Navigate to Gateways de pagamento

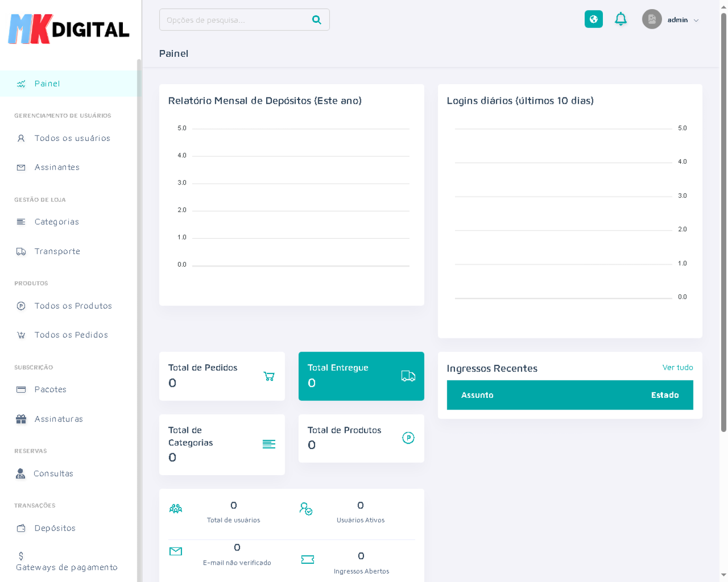[x=66, y=567]
